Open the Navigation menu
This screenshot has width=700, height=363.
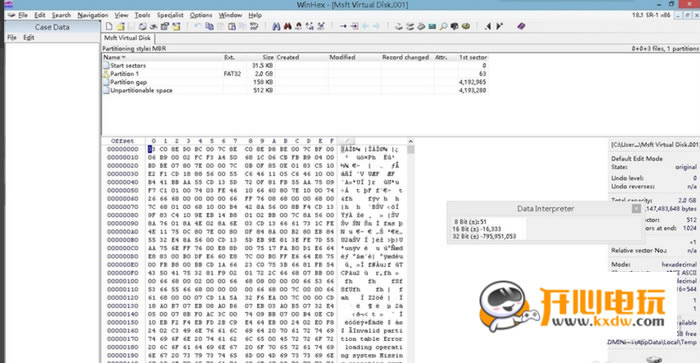[x=92, y=15]
